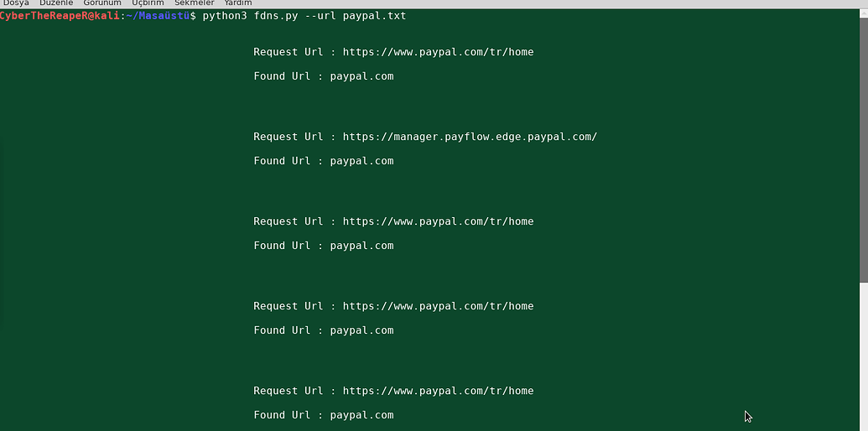Screen dimensions: 868x431
Task: Click the first Found Url paypal.com result
Action: (323, 76)
